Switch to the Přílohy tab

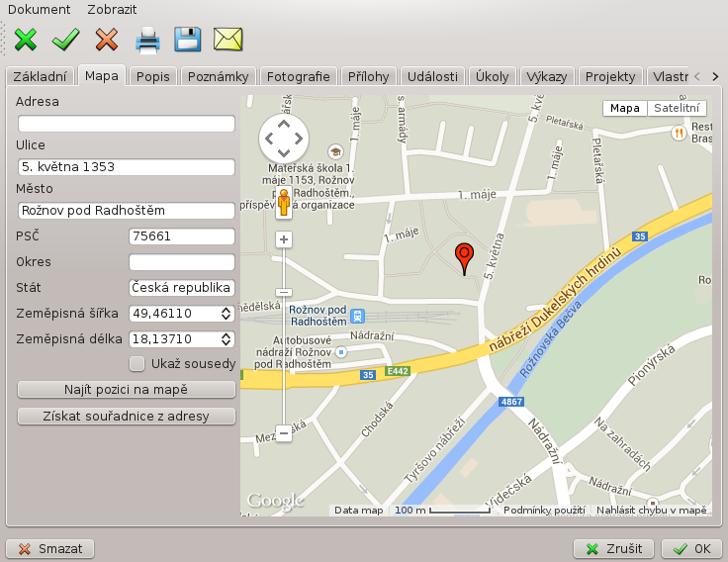click(x=369, y=76)
